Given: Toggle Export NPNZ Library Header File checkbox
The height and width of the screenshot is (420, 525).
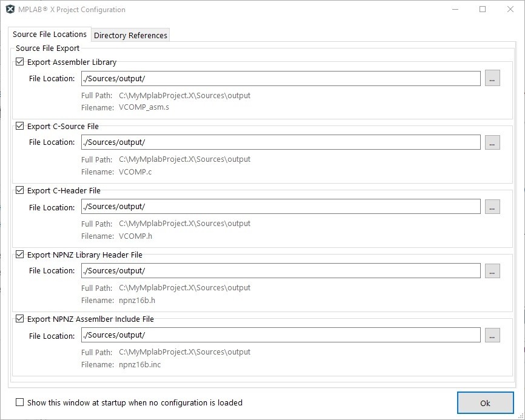Looking at the screenshot, I should (x=20, y=255).
